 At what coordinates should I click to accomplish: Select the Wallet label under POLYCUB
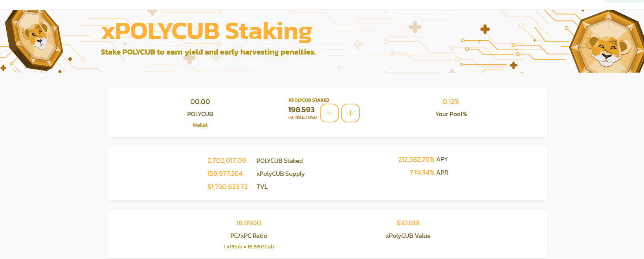[200, 125]
